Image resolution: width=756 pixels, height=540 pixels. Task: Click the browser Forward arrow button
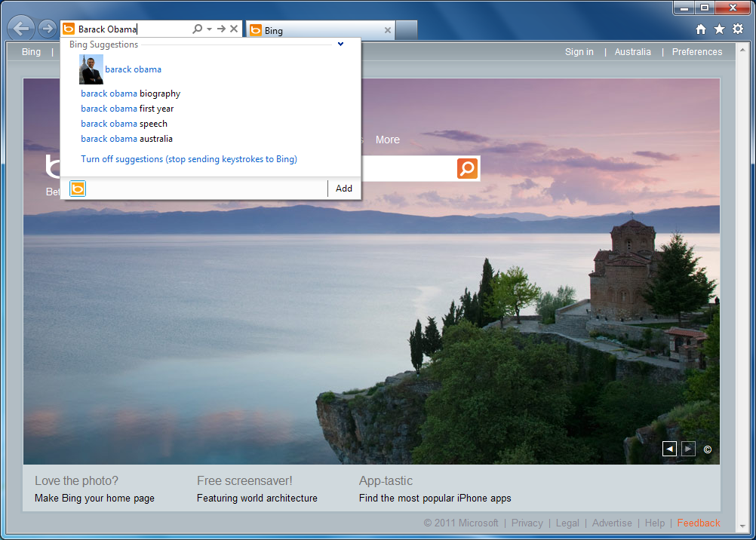click(48, 29)
